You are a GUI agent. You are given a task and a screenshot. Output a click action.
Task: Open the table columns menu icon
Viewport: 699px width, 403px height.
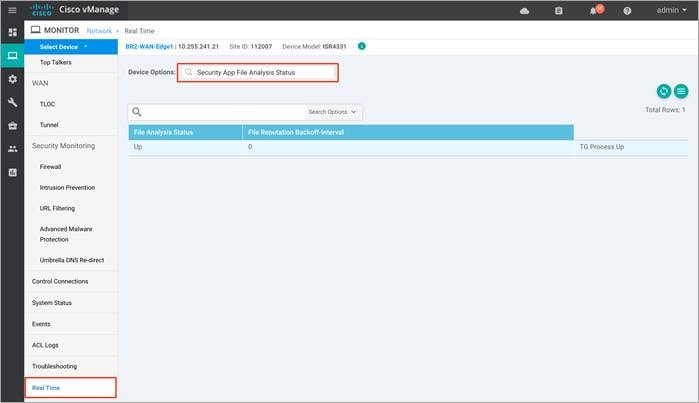(681, 91)
